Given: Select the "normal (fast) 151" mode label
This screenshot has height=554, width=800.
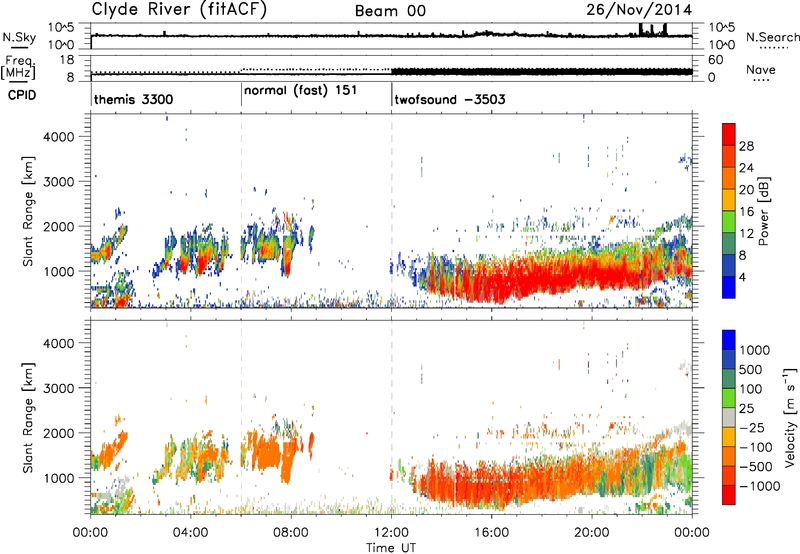Looking at the screenshot, I should [x=301, y=91].
